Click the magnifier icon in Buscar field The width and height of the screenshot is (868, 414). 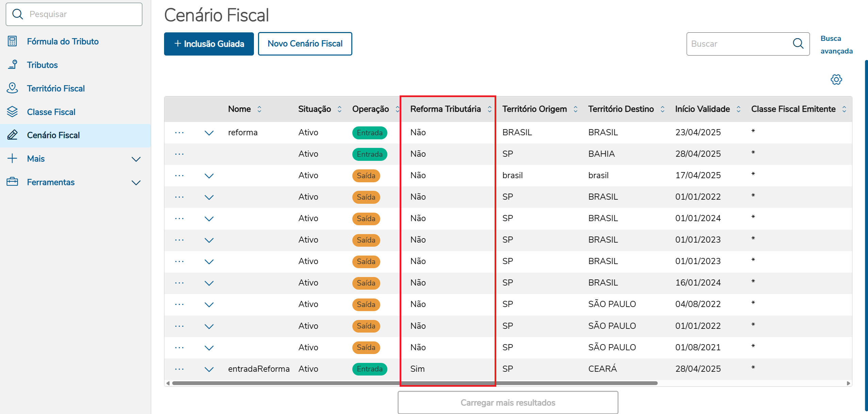click(x=798, y=44)
